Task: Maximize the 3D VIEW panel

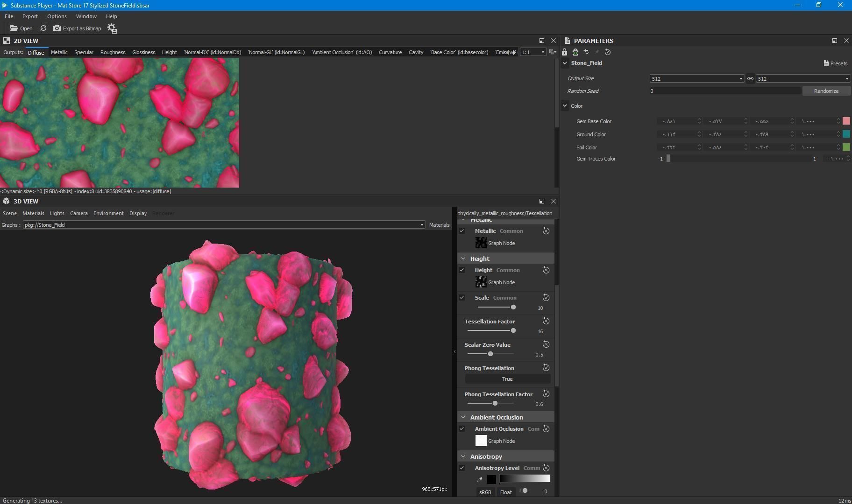Action: tap(542, 201)
